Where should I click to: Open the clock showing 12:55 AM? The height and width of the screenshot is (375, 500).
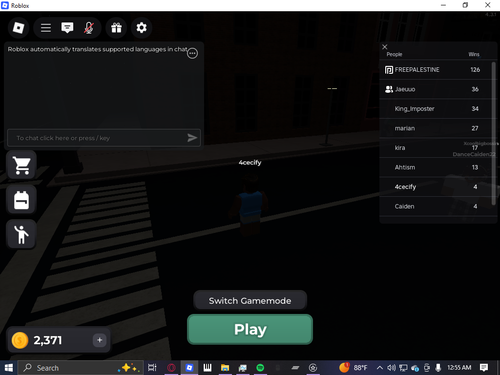(459, 368)
